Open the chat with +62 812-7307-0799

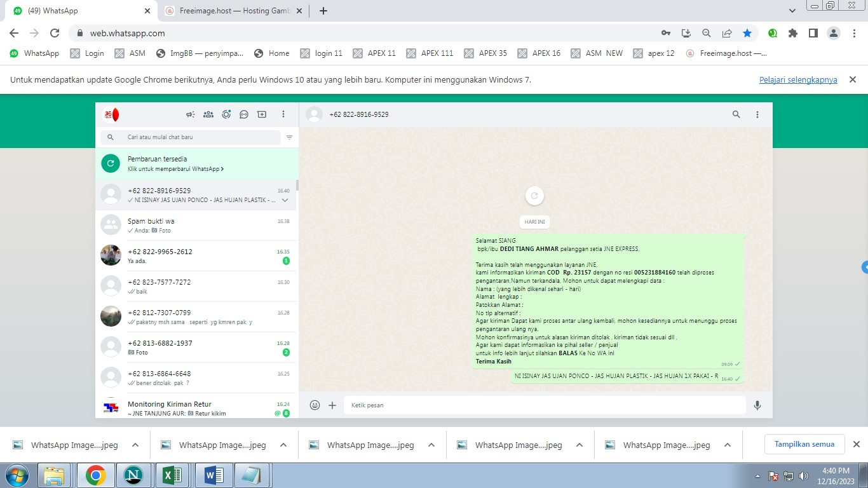pos(196,317)
